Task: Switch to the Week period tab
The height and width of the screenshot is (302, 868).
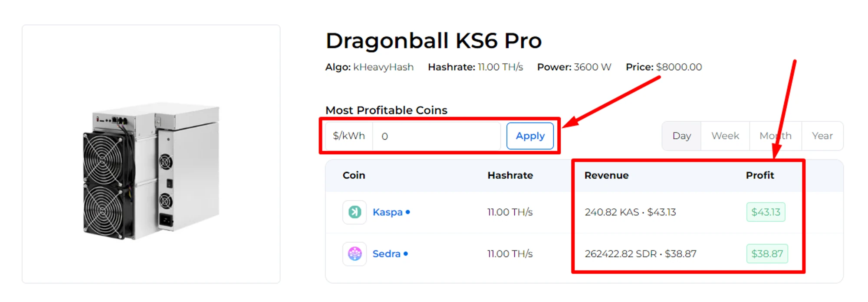Action: pos(725,136)
